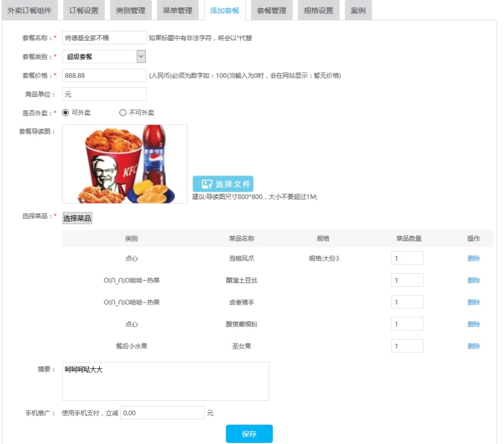This screenshot has height=444, width=504.
Task: Select the 不可外卖 radio button
Action: point(123,113)
